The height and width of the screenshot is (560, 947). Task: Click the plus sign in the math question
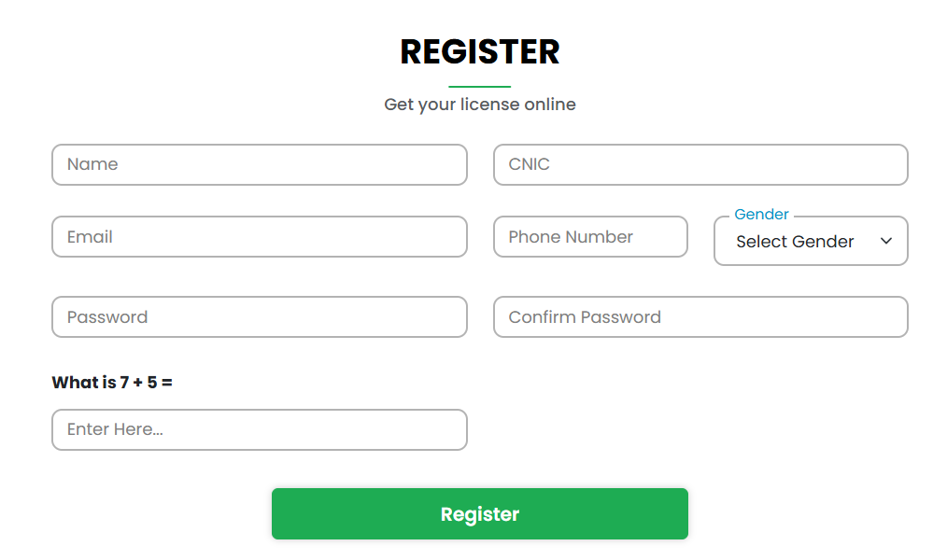[138, 383]
